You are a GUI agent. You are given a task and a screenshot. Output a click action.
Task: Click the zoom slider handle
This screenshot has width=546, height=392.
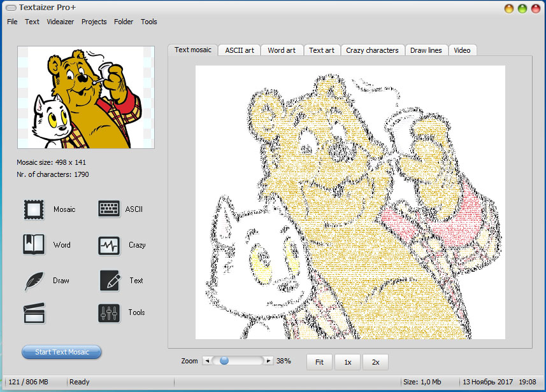click(x=224, y=361)
